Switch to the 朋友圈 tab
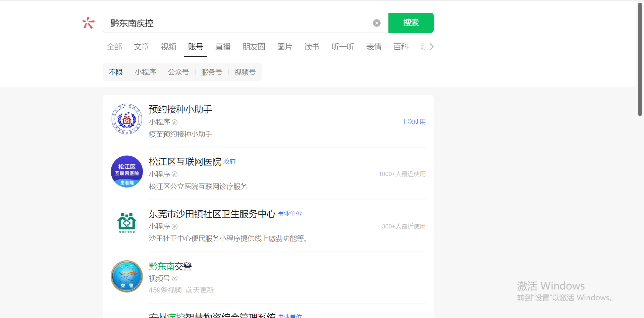Viewport: 644px width, 318px height. pyautogui.click(x=254, y=47)
